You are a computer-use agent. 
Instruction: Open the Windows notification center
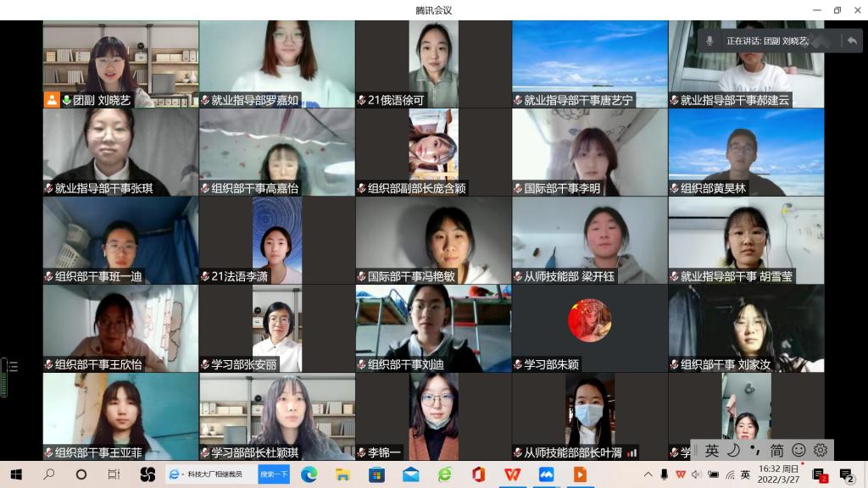coord(846,474)
